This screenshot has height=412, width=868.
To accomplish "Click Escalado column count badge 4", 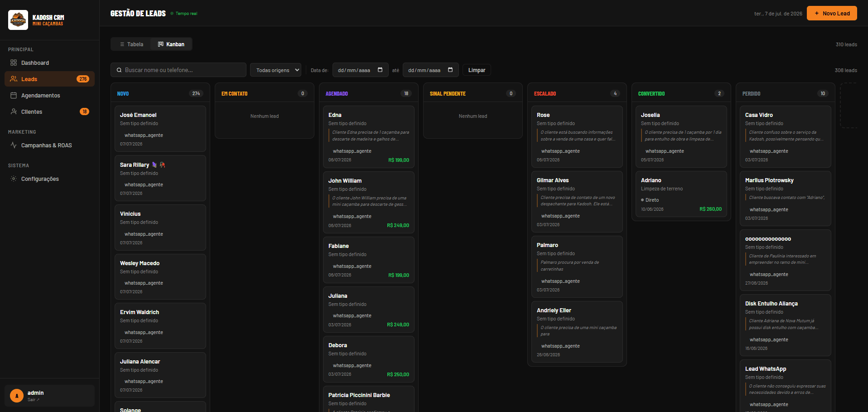I will point(615,93).
